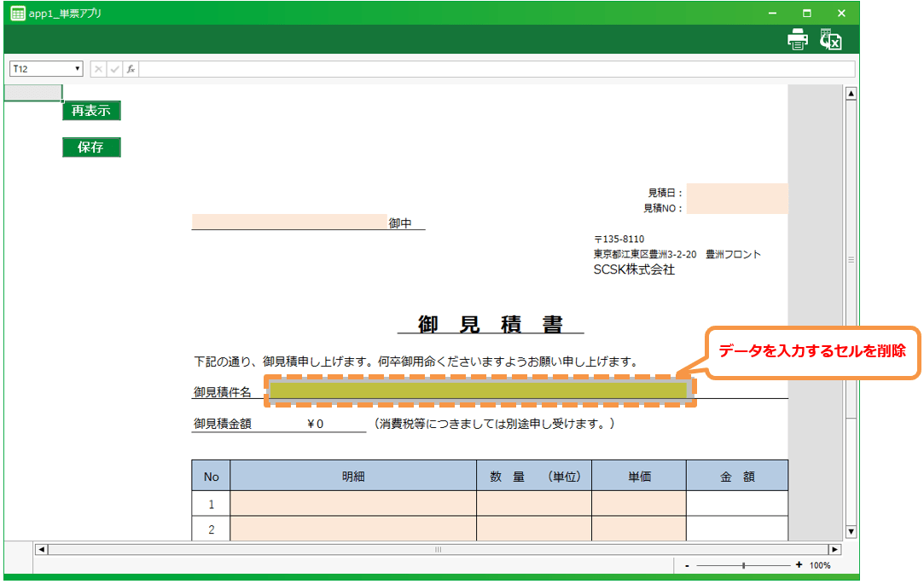Click the formula bar input field
Screen dimensions: 924x584
pos(495,69)
